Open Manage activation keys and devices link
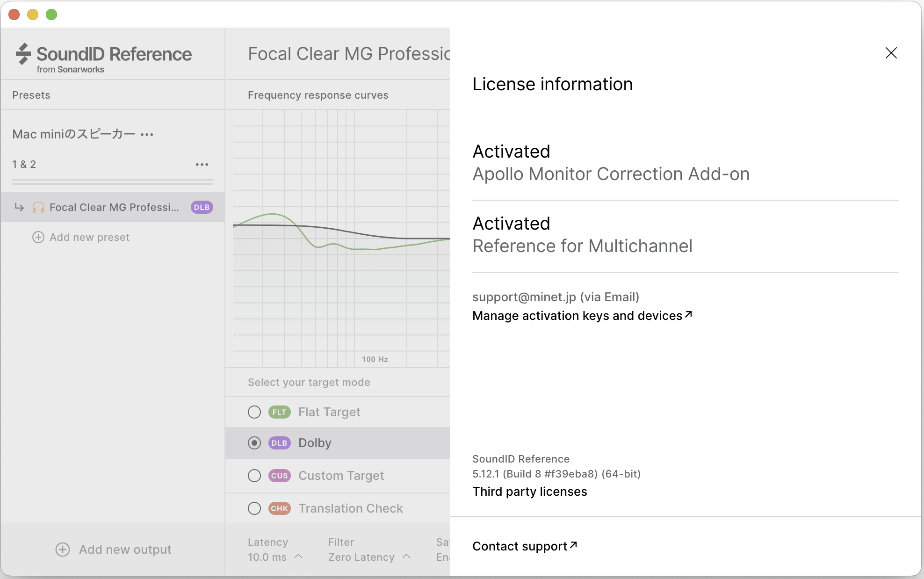Viewport: 924px width, 579px height. click(x=582, y=316)
